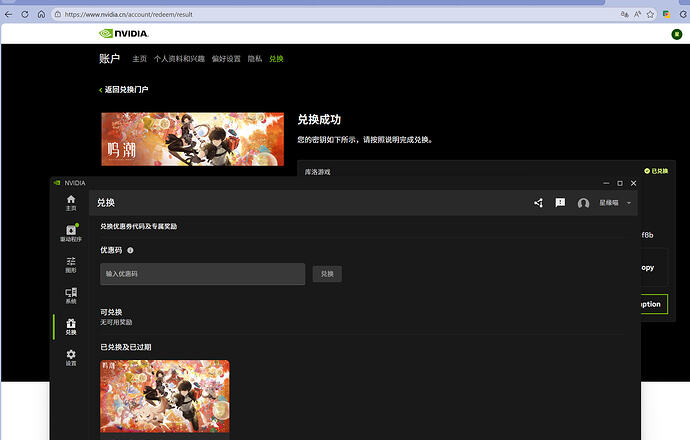The width and height of the screenshot is (690, 440).
Task: Open the browser home page
Action: [x=41, y=15]
